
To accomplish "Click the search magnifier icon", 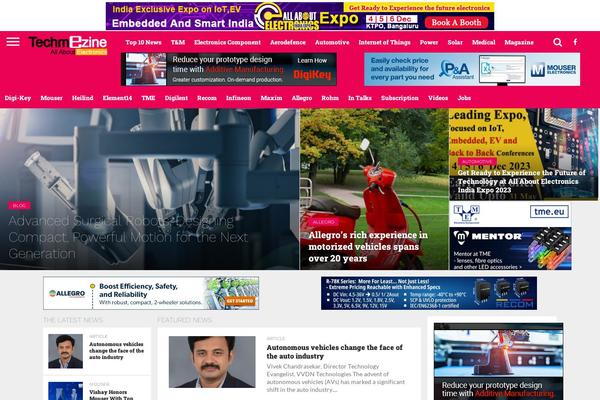I will [x=558, y=42].
